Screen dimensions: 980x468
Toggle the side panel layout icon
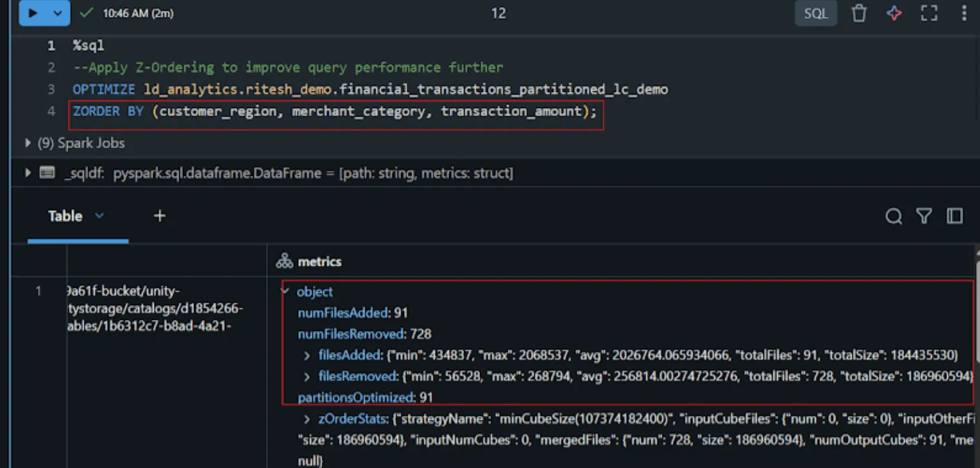point(954,216)
